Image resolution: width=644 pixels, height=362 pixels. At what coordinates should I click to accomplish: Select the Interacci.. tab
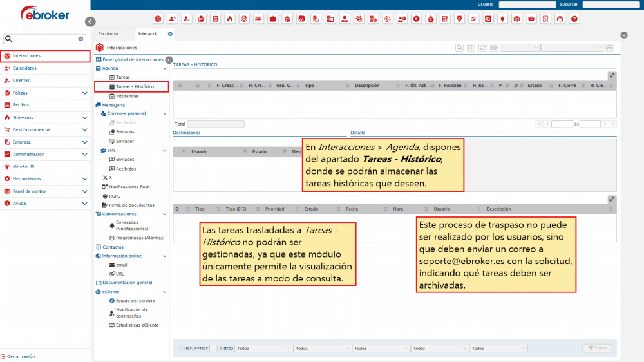(149, 33)
